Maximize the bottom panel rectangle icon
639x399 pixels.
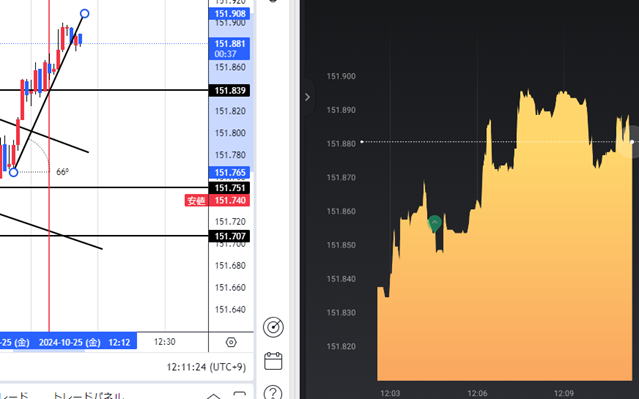click(x=240, y=395)
